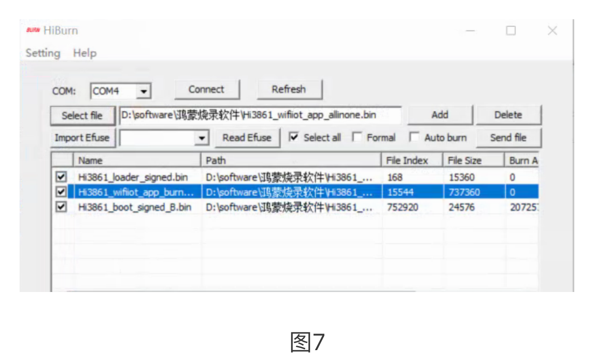Click the Burn A column header
This screenshot has height=364, width=594.
click(522, 161)
